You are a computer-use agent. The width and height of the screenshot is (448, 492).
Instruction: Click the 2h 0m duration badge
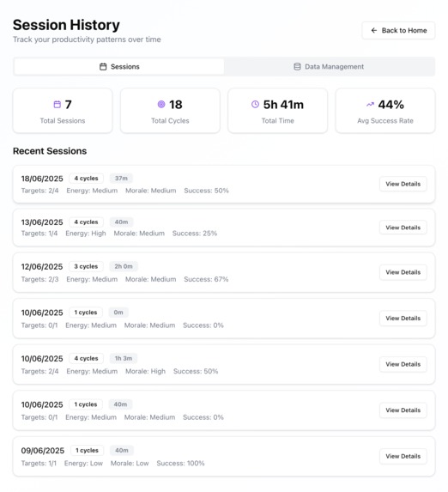coord(124,266)
